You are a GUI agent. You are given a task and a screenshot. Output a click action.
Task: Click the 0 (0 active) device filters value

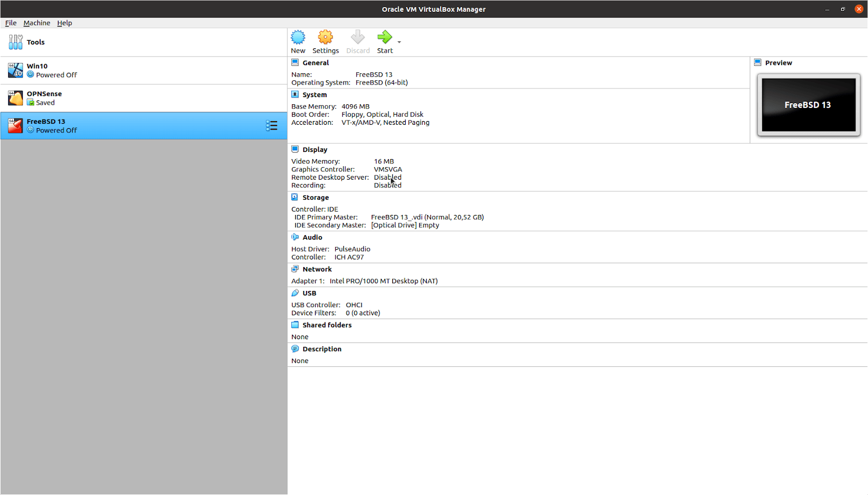[x=363, y=313]
